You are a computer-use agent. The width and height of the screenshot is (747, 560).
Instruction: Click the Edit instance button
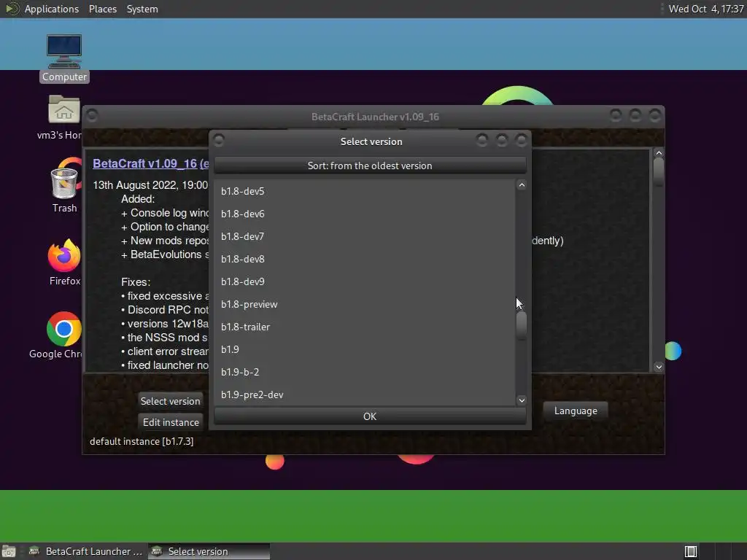(171, 422)
